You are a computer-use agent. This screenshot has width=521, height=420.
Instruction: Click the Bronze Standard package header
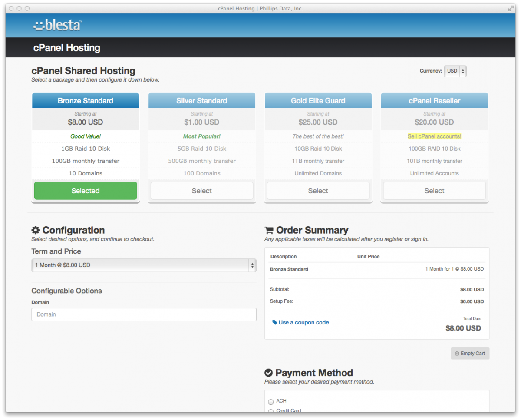click(x=86, y=100)
